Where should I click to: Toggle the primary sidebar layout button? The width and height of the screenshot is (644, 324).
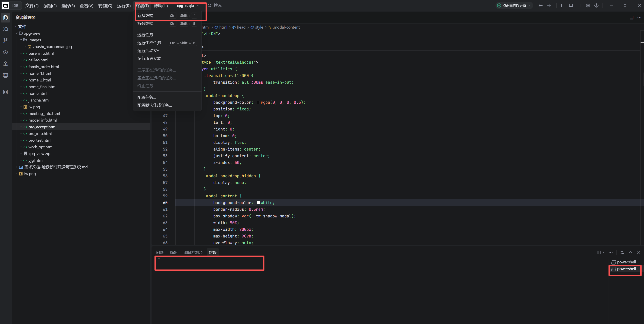562,5
